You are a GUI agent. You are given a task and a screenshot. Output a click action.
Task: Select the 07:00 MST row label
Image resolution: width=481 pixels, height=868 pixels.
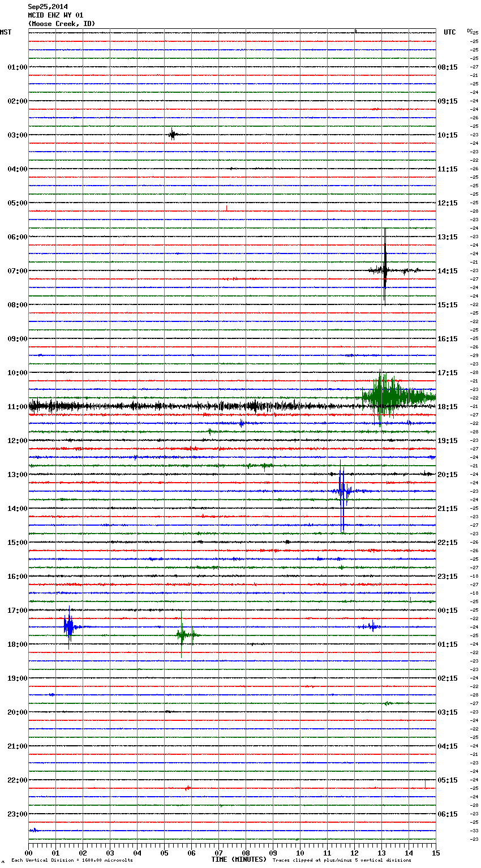tap(17, 271)
